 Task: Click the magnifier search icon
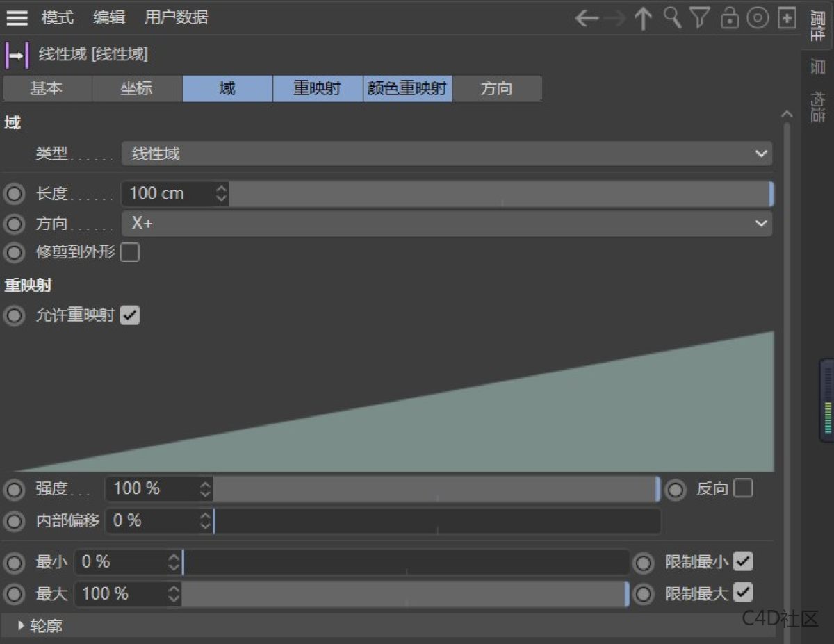[x=671, y=18]
